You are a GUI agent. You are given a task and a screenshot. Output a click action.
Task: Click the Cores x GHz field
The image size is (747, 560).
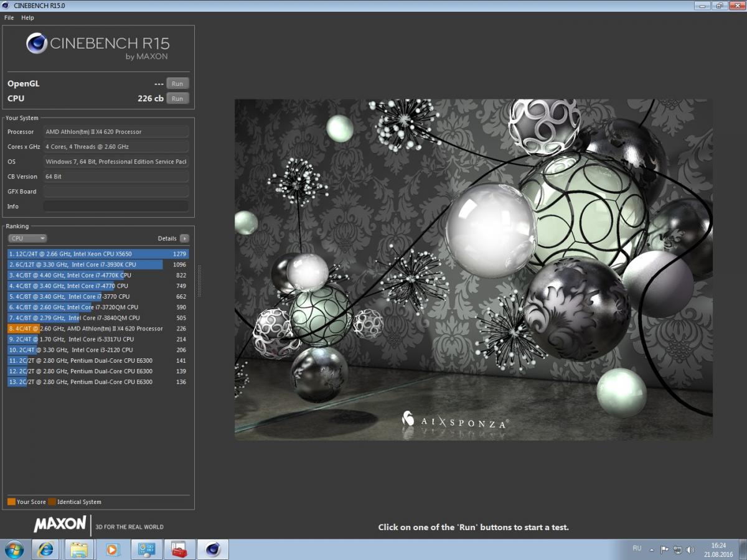click(x=116, y=147)
